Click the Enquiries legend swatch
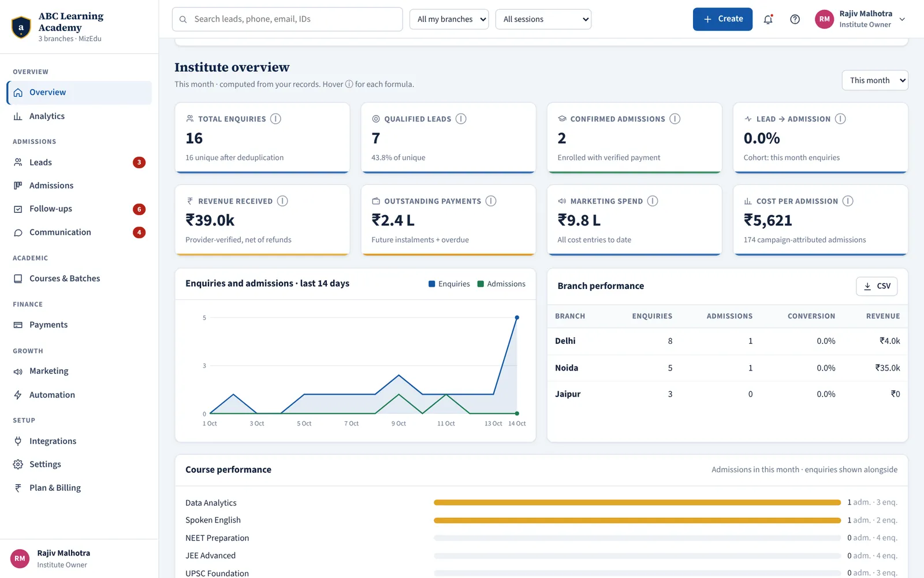Viewport: 924px width, 578px height. 432,284
